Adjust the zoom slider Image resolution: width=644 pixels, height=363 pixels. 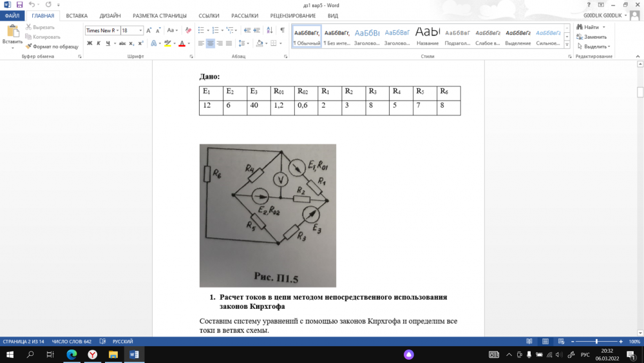tap(596, 341)
